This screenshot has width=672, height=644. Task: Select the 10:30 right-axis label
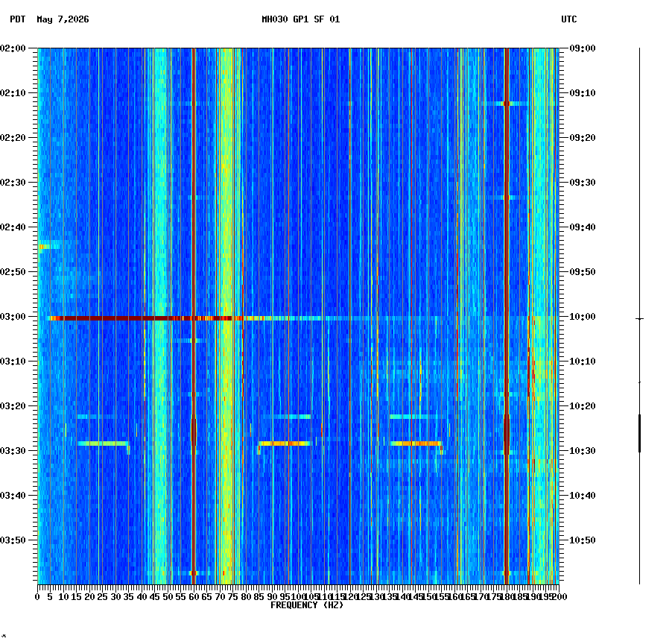(583, 451)
